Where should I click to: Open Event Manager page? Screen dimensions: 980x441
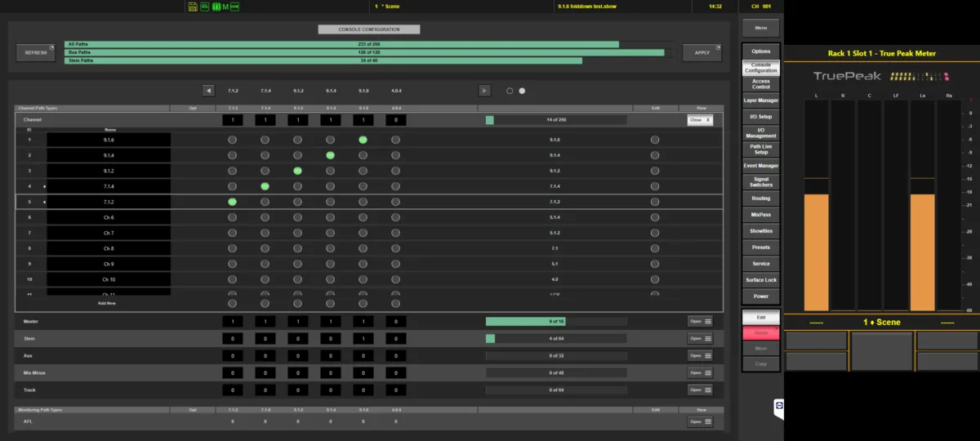point(760,166)
